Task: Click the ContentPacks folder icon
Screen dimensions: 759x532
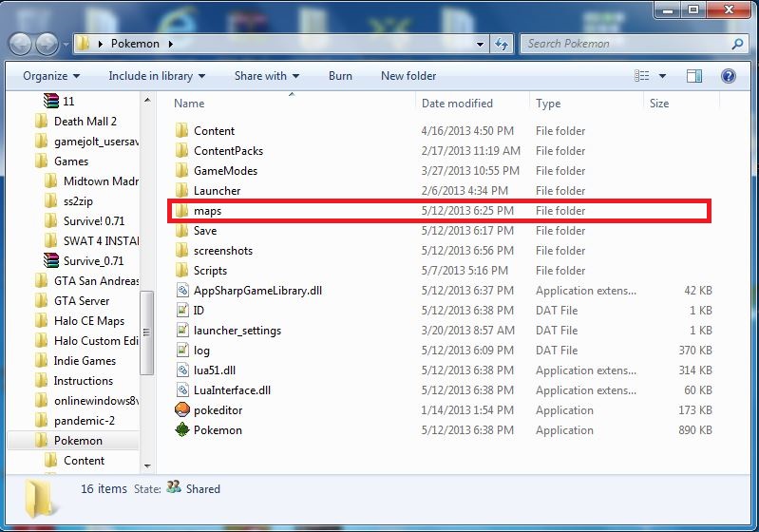Action: pyautogui.click(x=182, y=150)
